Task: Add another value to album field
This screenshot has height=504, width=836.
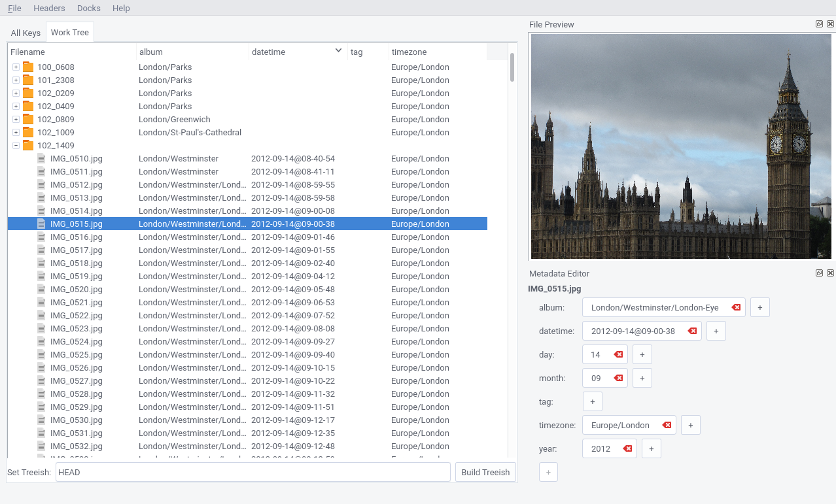Action: click(x=760, y=307)
